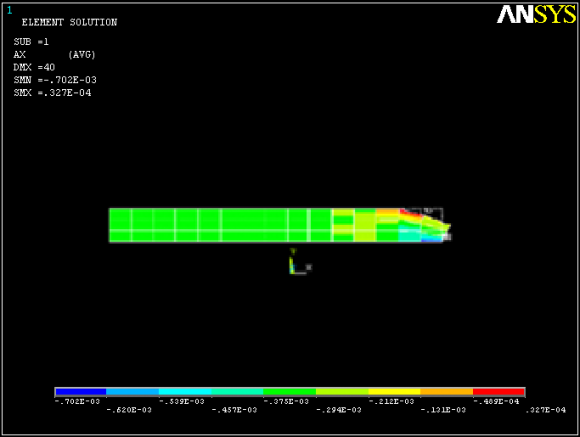Select the DMX =40 displacement label

coord(34,67)
